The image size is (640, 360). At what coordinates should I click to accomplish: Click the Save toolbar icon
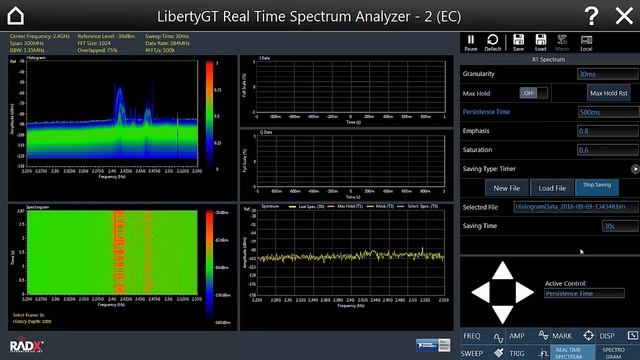pos(518,43)
